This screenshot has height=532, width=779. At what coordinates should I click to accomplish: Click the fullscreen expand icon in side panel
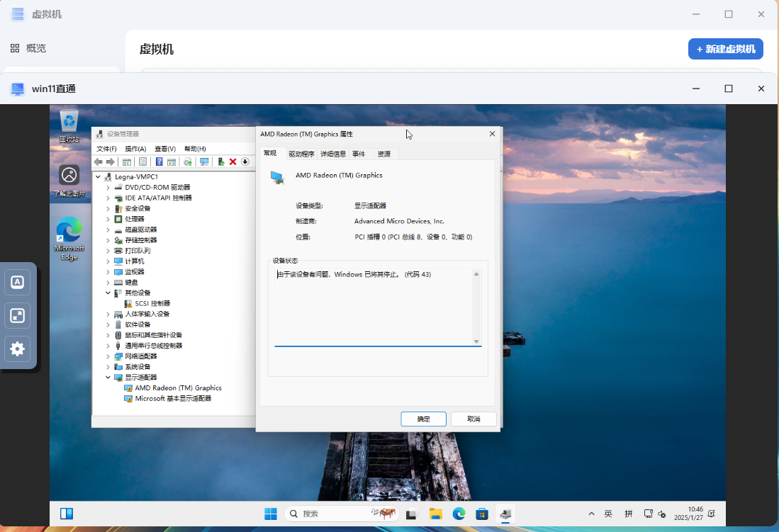18,315
